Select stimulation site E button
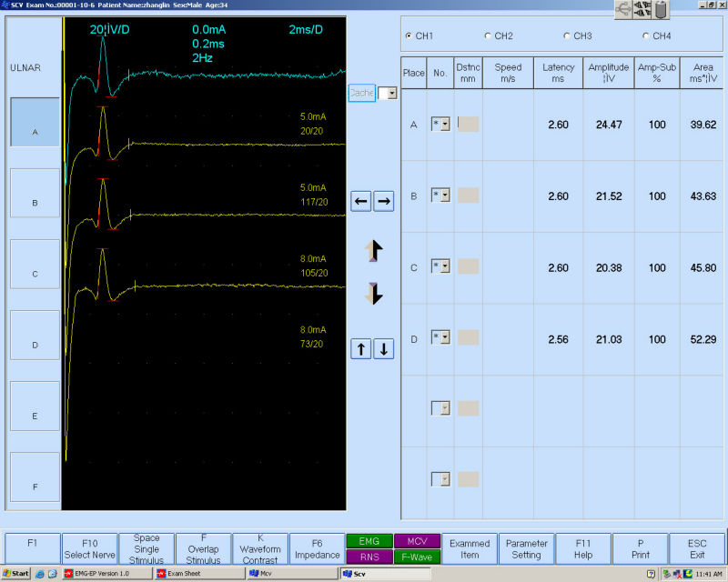Viewport: 728px width, 582px height. (35, 406)
